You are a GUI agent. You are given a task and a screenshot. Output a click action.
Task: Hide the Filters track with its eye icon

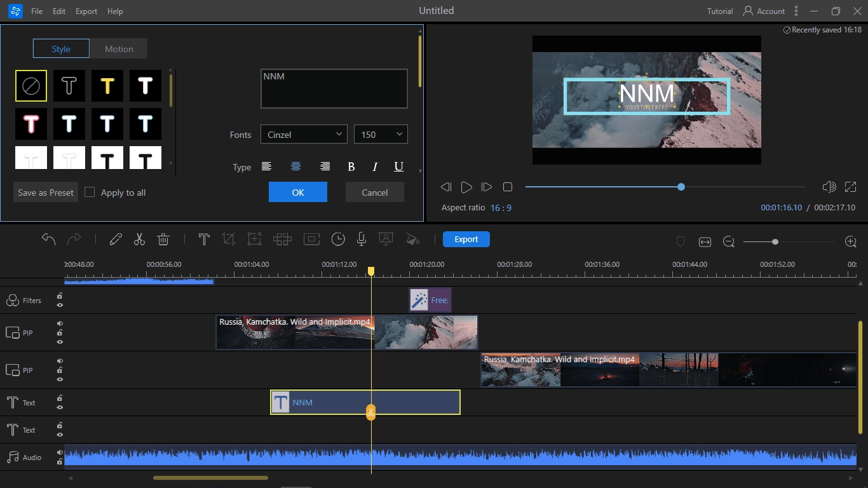coord(60,305)
